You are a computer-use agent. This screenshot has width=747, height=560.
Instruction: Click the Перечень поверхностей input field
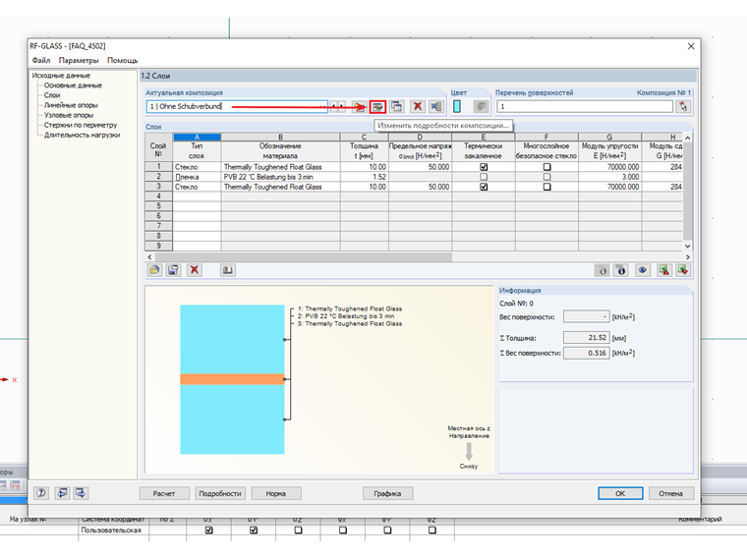tap(585, 107)
